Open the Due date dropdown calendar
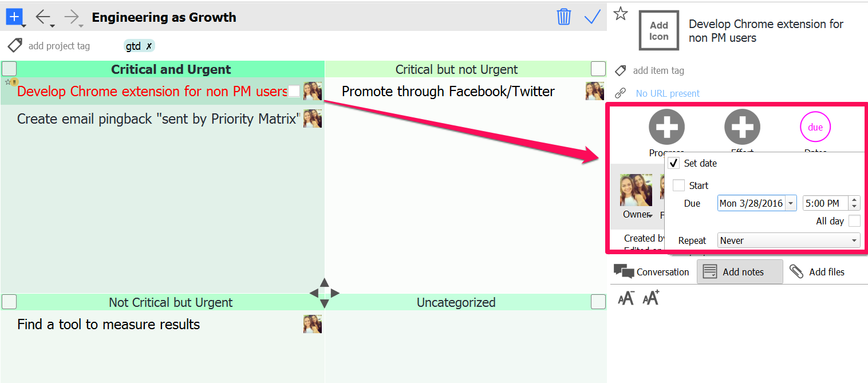 click(791, 203)
